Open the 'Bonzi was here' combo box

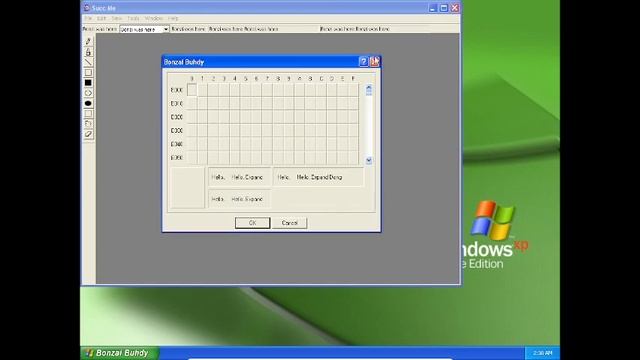click(x=144, y=29)
